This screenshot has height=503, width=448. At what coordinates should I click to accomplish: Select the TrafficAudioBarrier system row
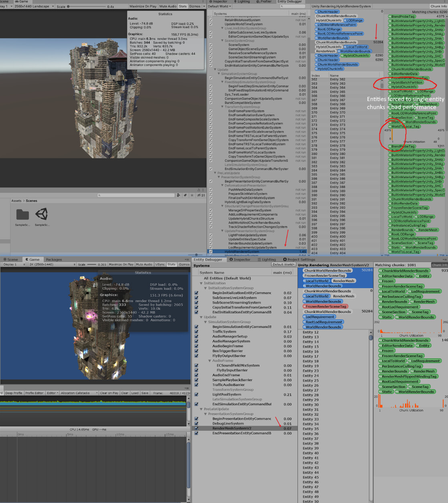tap(244, 385)
